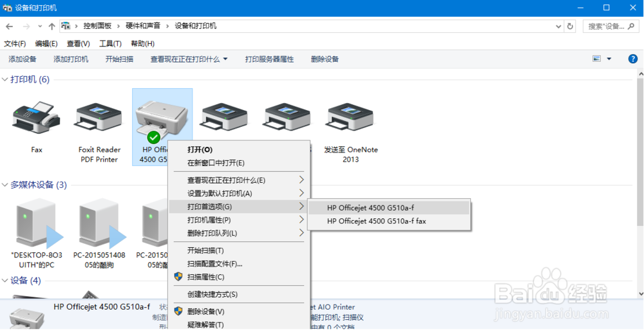
Task: Expand the 删除打印队列(L) submenu
Action: point(301,232)
